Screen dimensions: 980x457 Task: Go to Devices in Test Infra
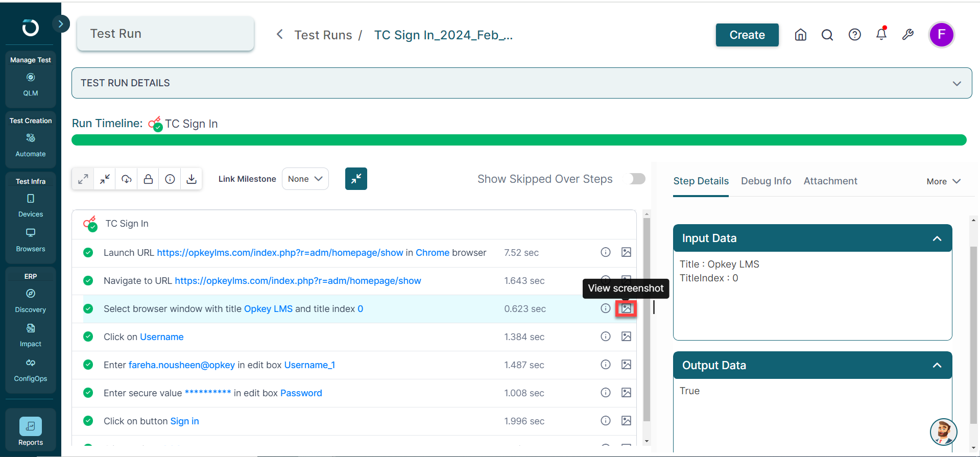click(x=31, y=206)
